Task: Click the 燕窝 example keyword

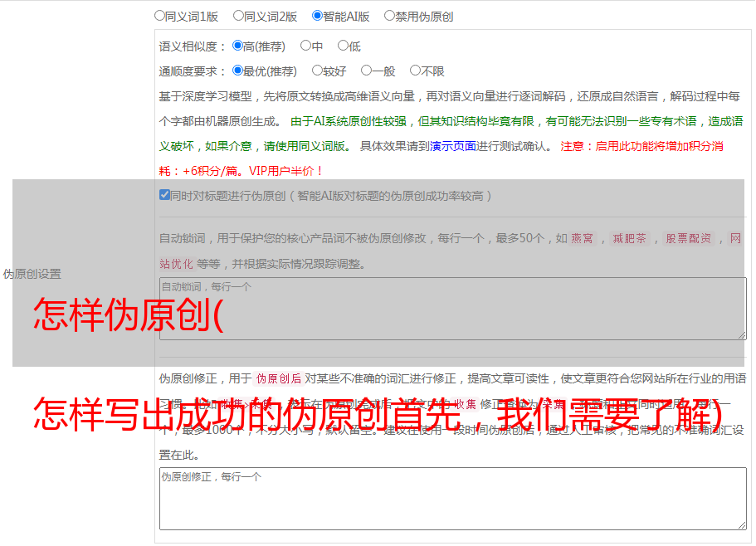Action: tap(582, 238)
